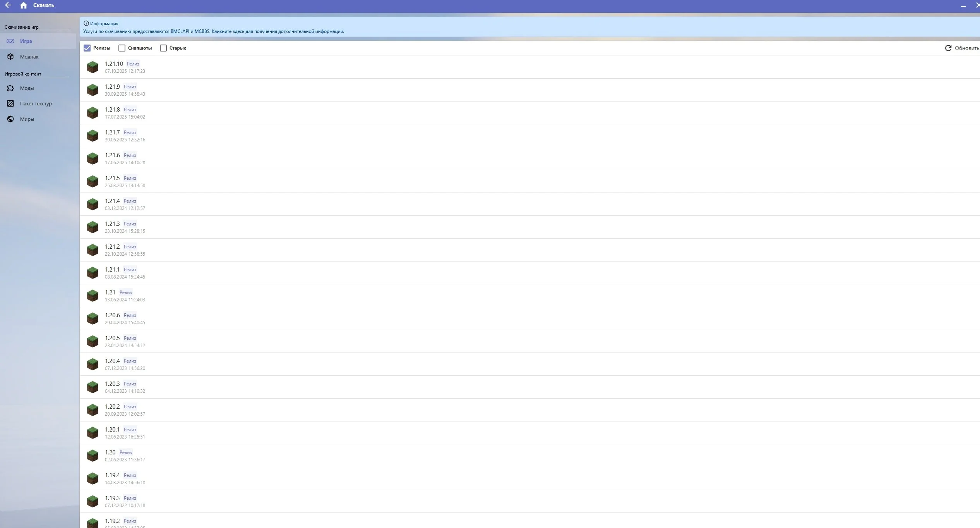This screenshot has width=980, height=528.
Task: Switch to Моды sidebar section
Action: pos(27,88)
